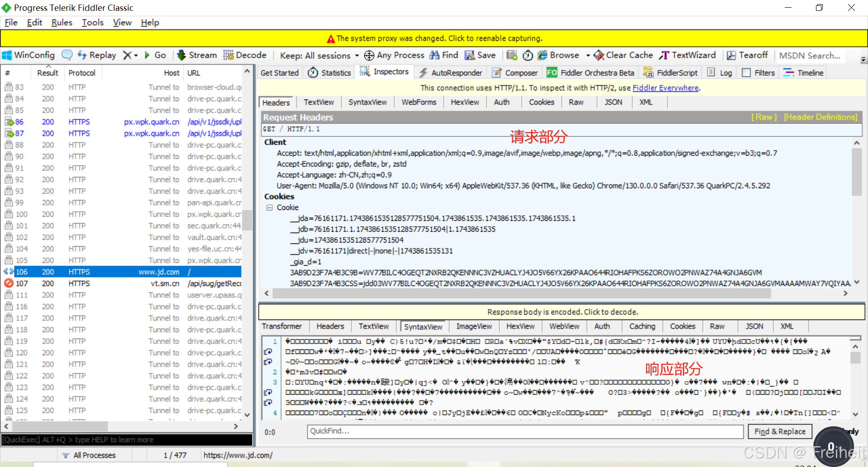
Task: Open the TextWizard tool
Action: [x=688, y=55]
